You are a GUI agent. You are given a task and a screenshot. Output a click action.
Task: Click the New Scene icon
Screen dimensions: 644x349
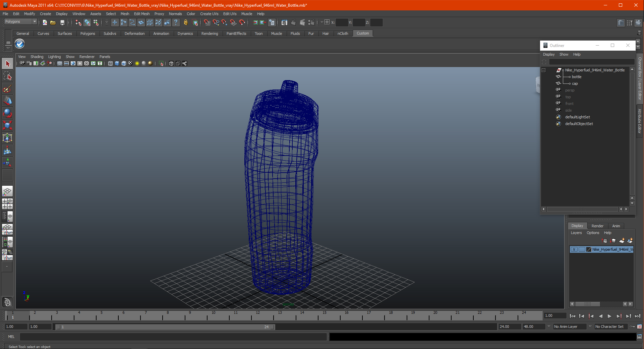(x=45, y=22)
